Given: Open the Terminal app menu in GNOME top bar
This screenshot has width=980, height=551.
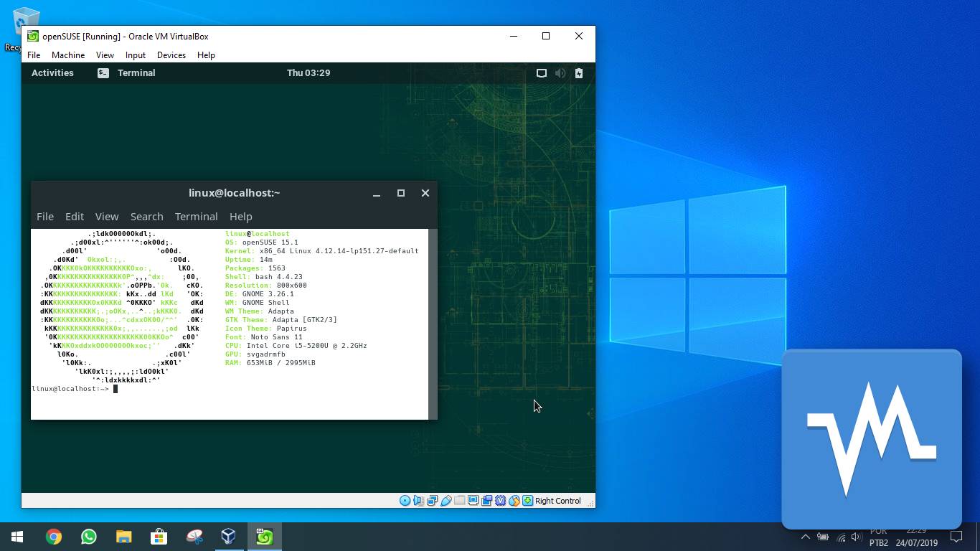Looking at the screenshot, I should point(136,72).
